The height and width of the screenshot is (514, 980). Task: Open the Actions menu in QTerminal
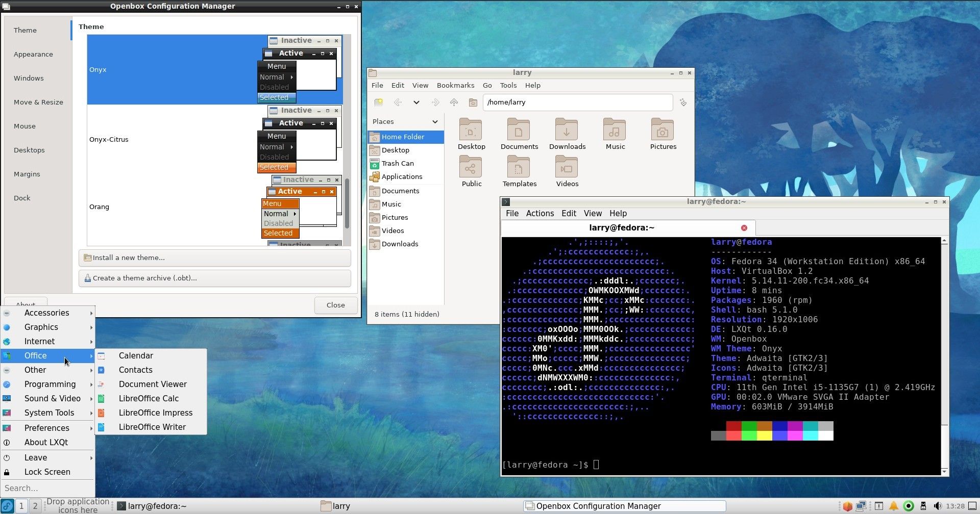point(540,213)
